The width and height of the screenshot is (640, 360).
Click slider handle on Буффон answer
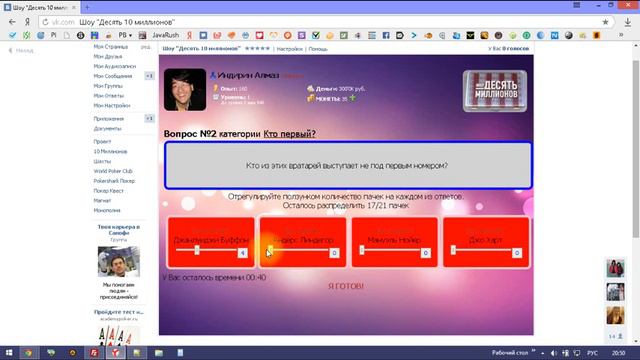197,250
